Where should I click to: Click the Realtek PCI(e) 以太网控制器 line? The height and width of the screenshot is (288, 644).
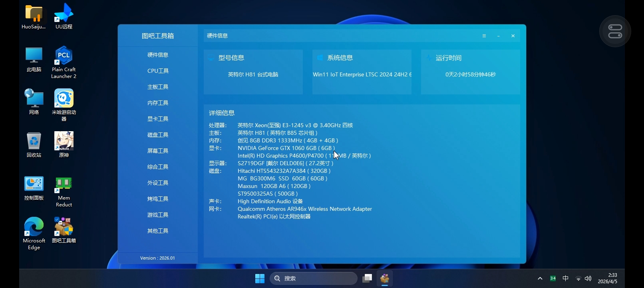click(x=274, y=216)
